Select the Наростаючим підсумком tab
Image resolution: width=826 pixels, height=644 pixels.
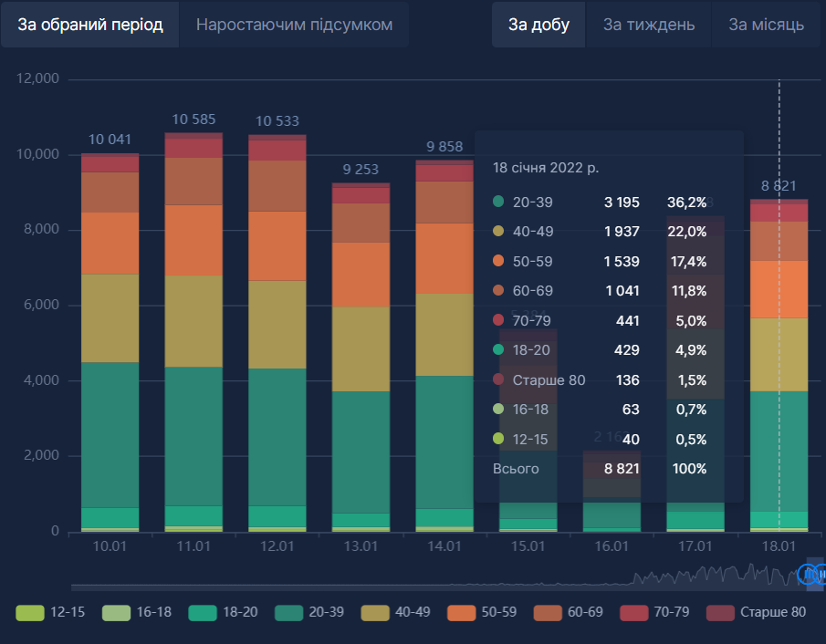point(294,25)
